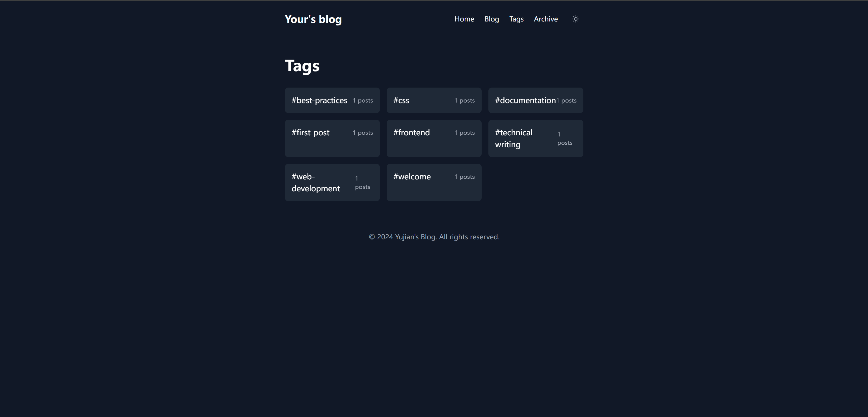
Task: Click the Tags page heading
Action: point(302,66)
